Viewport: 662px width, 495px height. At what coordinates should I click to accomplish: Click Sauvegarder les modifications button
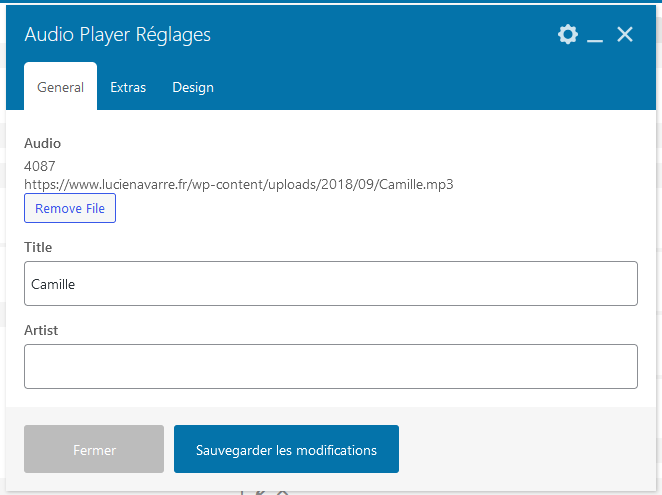pyautogui.click(x=286, y=449)
